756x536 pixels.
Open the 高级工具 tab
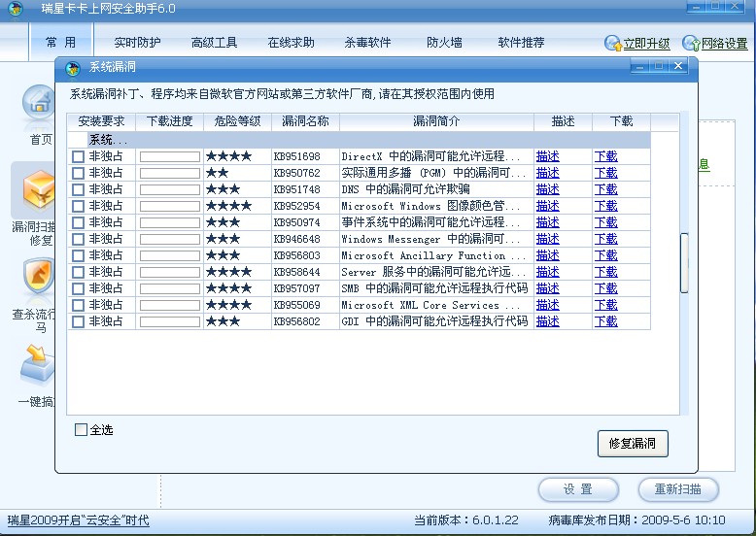(214, 43)
